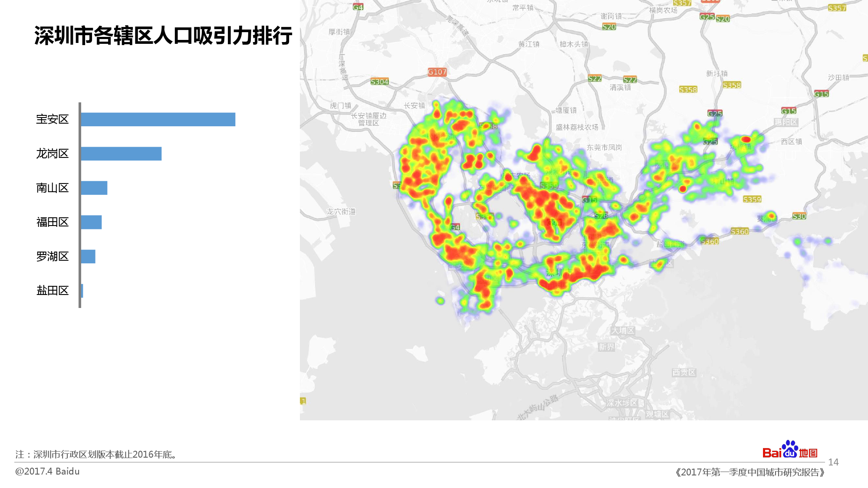Select the blue bar for 龙岗区
Screen dimensions: 868x488
coord(121,154)
